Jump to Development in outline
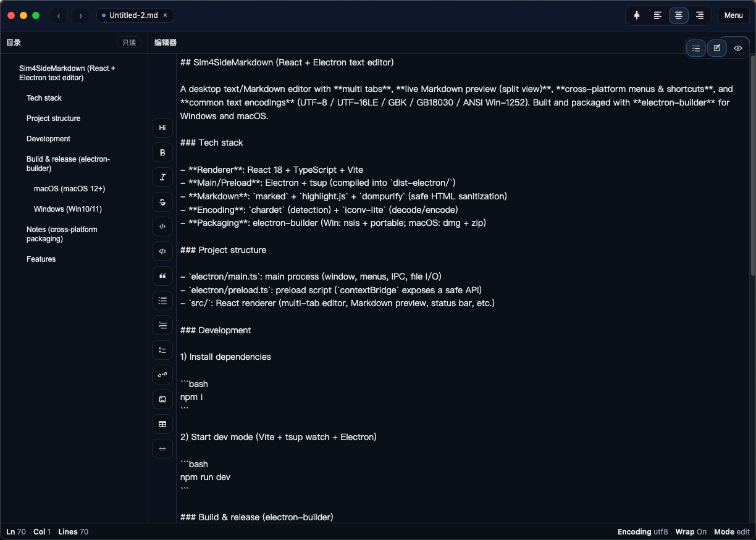Screen dimensions: 756x540 click(x=48, y=139)
